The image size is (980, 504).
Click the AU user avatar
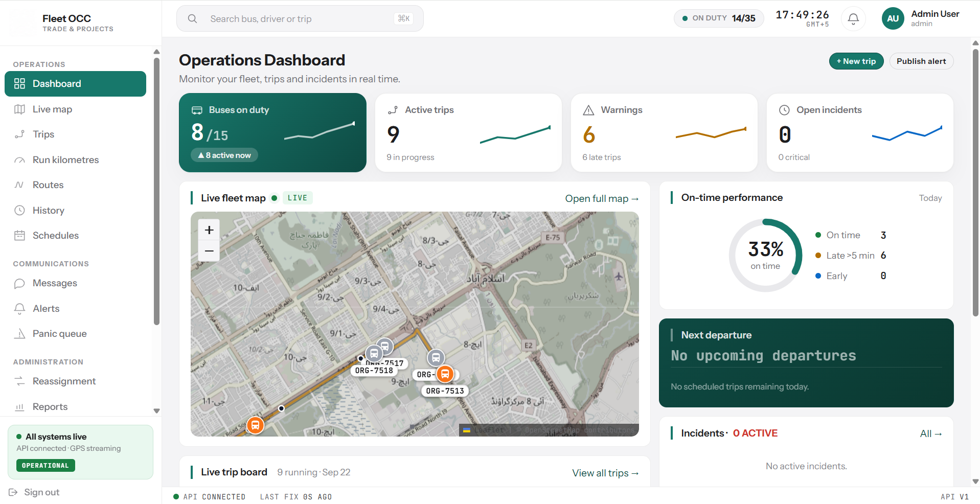[x=893, y=19]
